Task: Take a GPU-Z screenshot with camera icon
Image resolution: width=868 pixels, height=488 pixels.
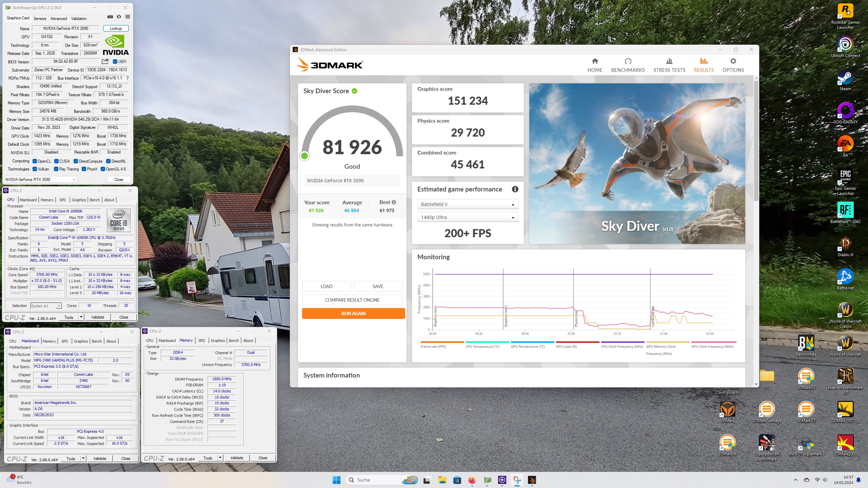Action: [110, 17]
